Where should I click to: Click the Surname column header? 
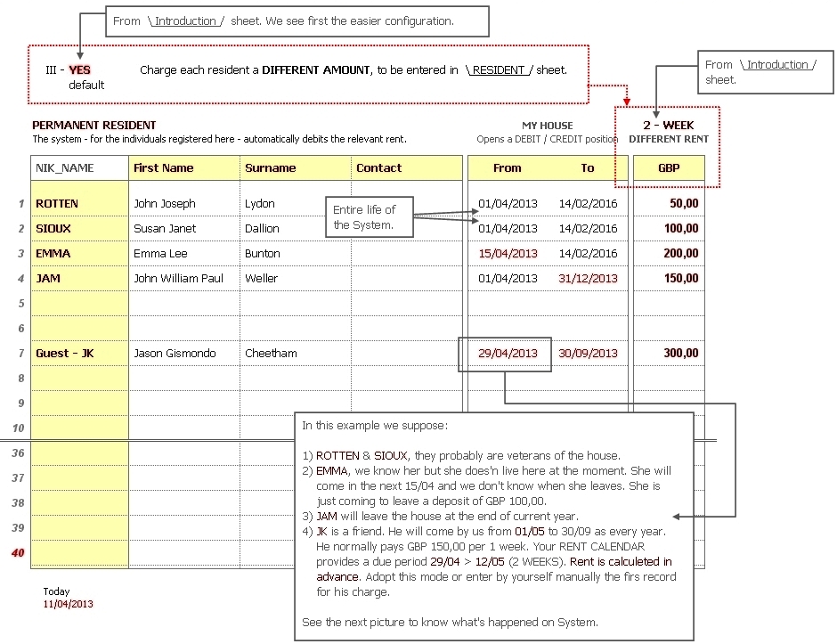pos(296,168)
